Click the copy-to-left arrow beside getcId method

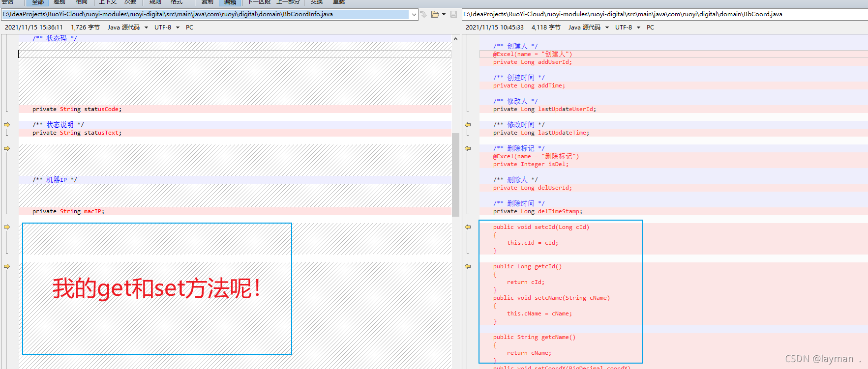click(468, 266)
